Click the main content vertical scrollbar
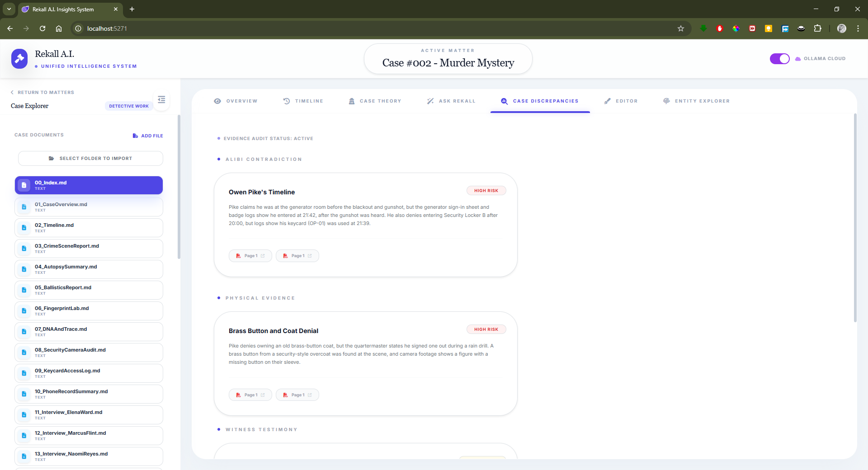868x470 pixels. click(855, 217)
